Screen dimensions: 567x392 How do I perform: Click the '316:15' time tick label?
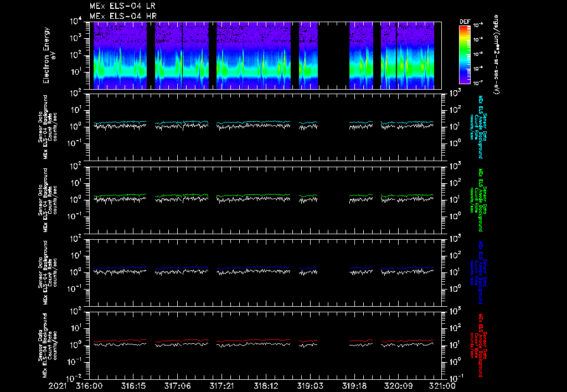click(133, 386)
